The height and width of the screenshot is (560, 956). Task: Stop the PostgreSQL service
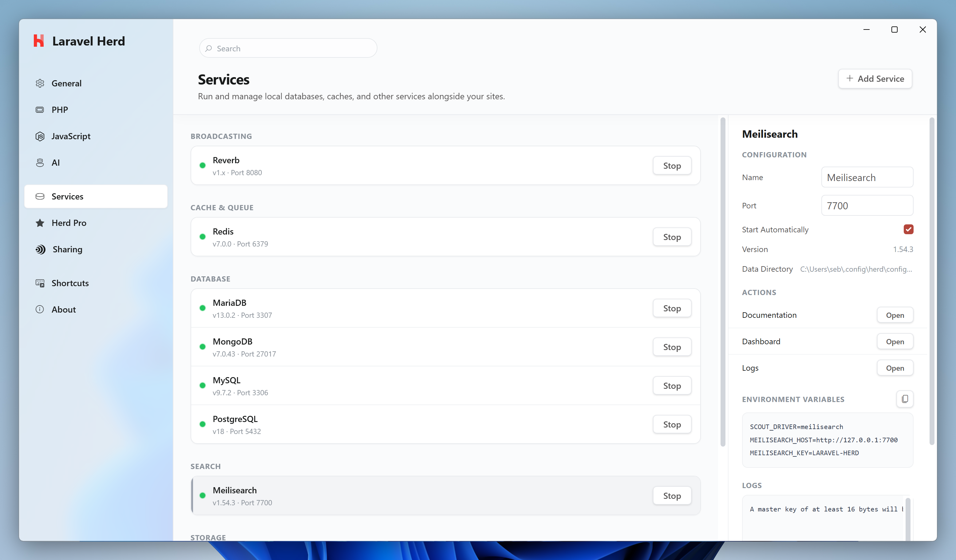pos(672,424)
